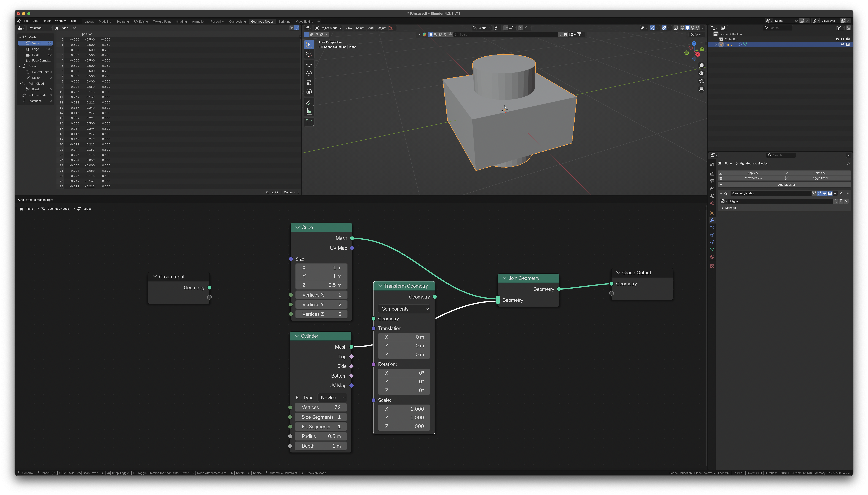Click the Blender logo menu icon

[x=19, y=21]
